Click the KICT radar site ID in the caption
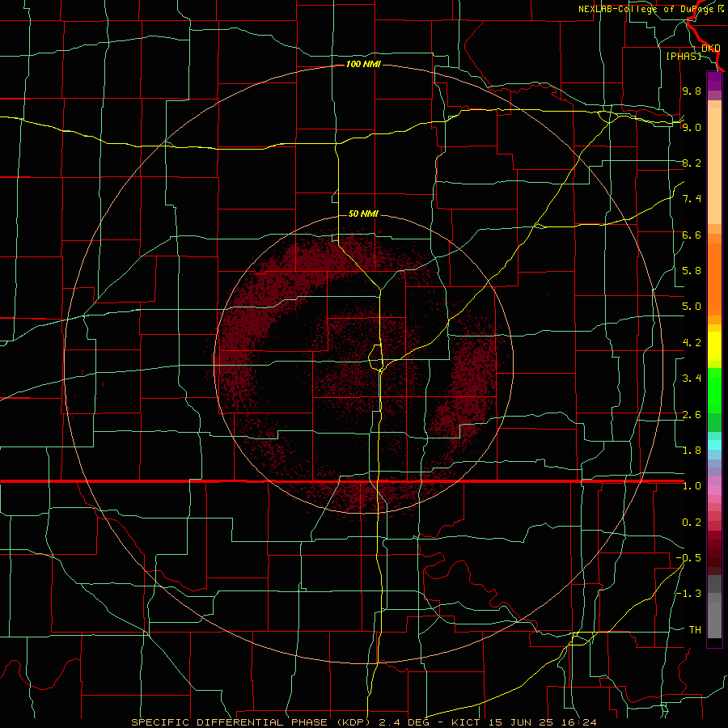The height and width of the screenshot is (728, 728). [x=464, y=722]
